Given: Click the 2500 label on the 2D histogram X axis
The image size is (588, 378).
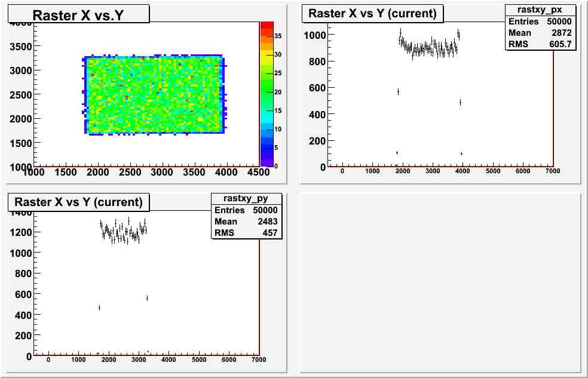Looking at the screenshot, I should point(130,173).
